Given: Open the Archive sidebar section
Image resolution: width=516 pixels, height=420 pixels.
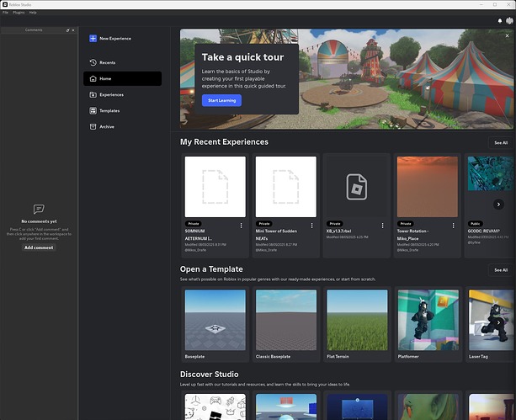Looking at the screenshot, I should click(122, 127).
